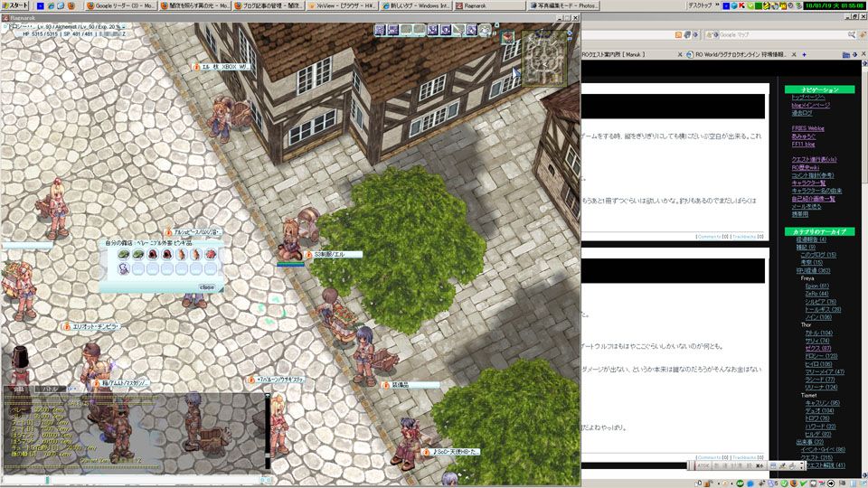The width and height of the screenshot is (868, 488).
Task: Click sixth skill icon in hotkey bar
Action: pyautogui.click(x=446, y=30)
